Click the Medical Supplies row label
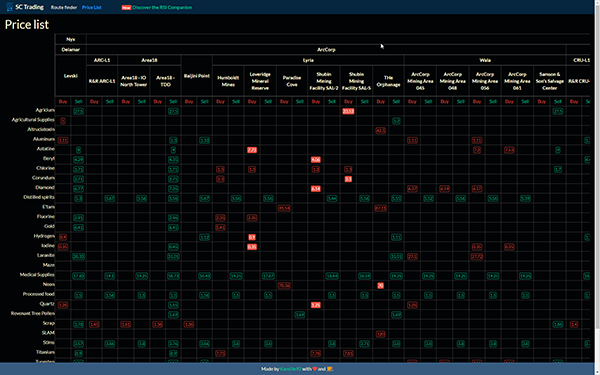 coord(37,275)
